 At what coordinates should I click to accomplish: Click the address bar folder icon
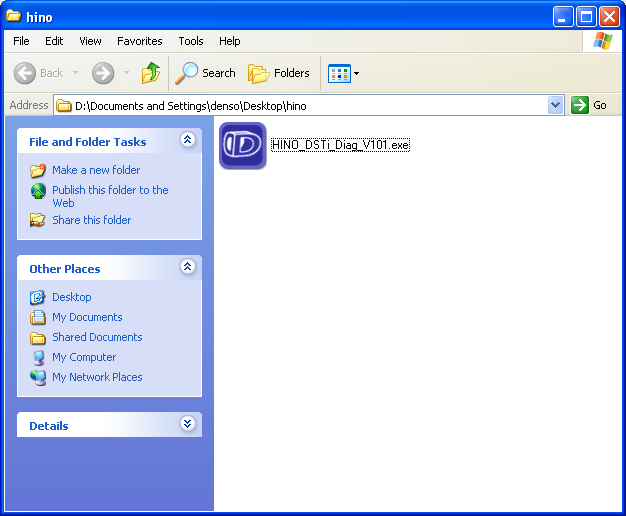pyautogui.click(x=63, y=105)
